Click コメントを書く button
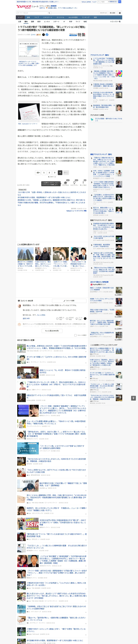 click(69, 301)
